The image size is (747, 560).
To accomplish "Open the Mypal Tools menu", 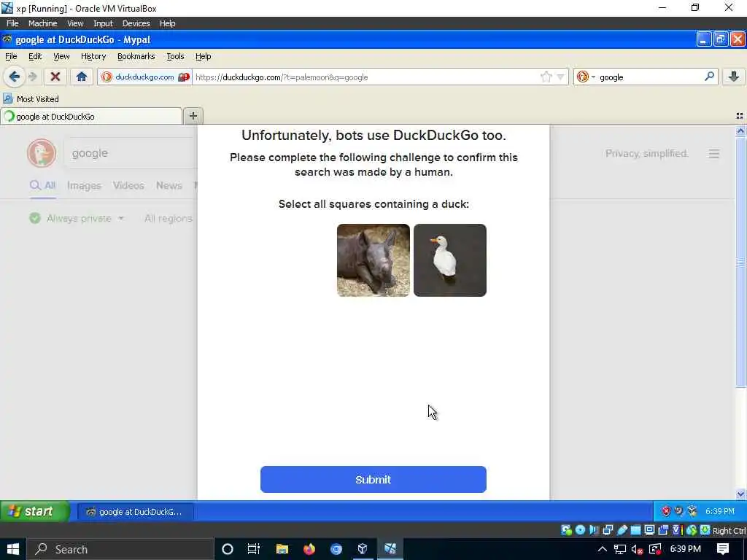I will coord(175,56).
